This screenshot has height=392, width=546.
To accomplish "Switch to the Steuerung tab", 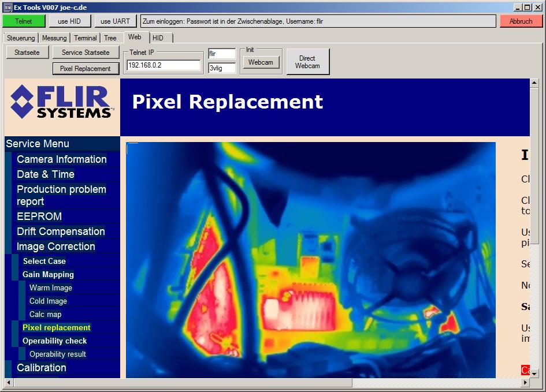I will (21, 38).
